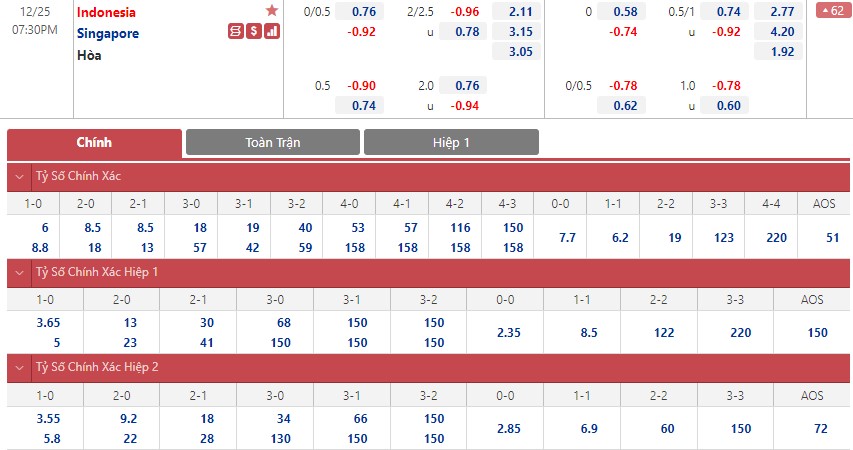The image size is (853, 450).
Task: Pick the draw odds 3.05
Action: tap(516, 52)
